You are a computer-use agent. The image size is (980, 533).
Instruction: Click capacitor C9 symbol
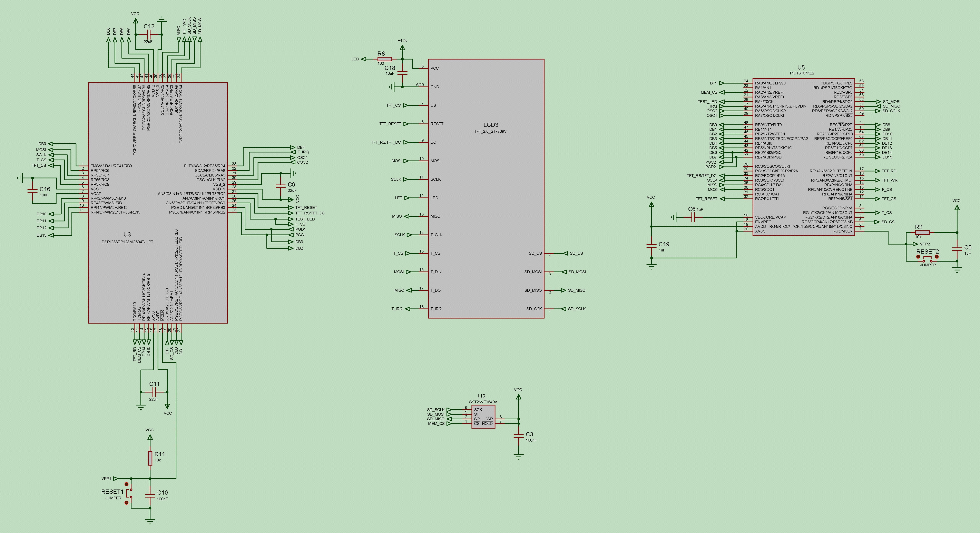click(281, 186)
